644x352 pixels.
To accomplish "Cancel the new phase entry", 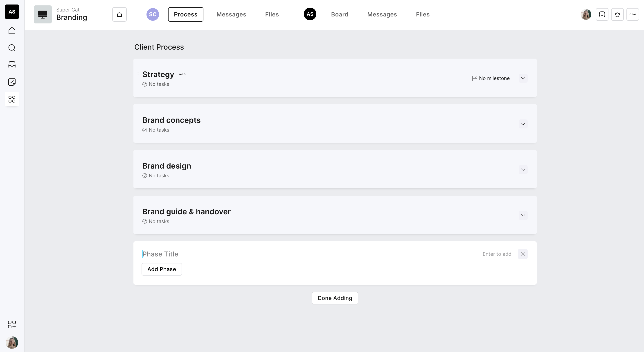I will 522,254.
